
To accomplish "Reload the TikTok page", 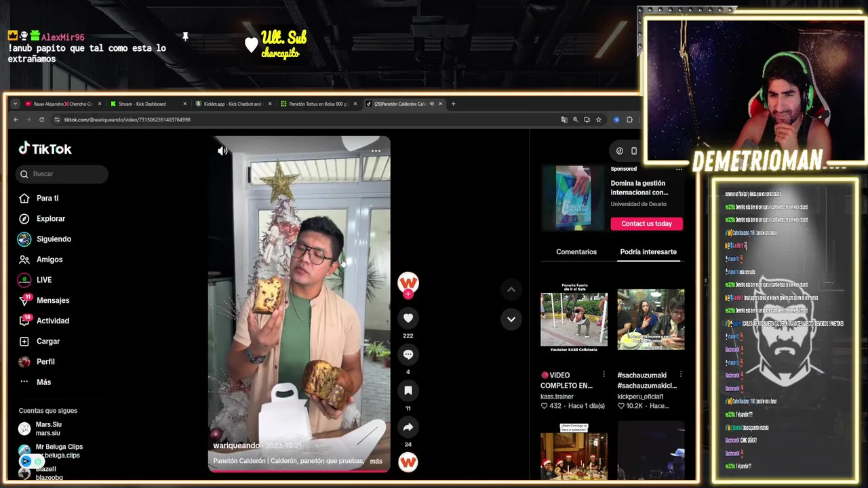I will (41, 119).
